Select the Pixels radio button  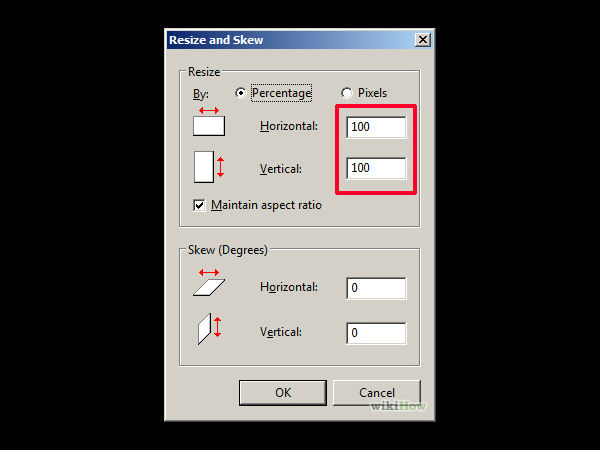(x=347, y=93)
